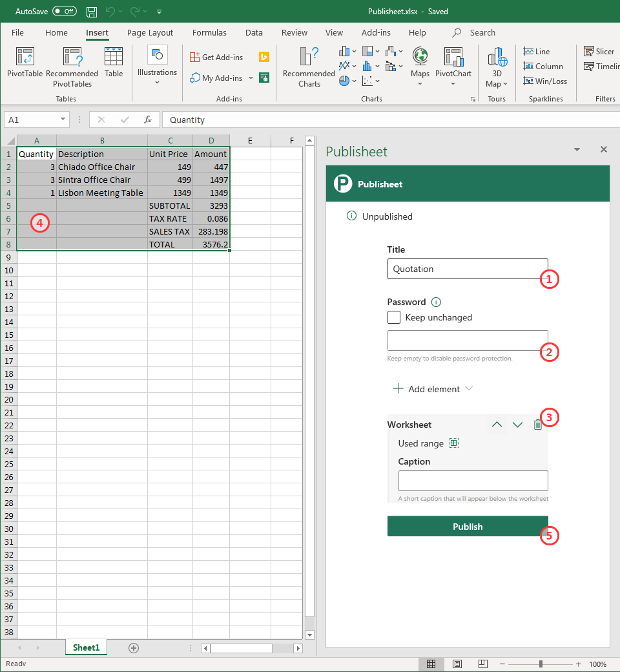Click the Undo arrow icon
This screenshot has height=672, width=620.
110,12
